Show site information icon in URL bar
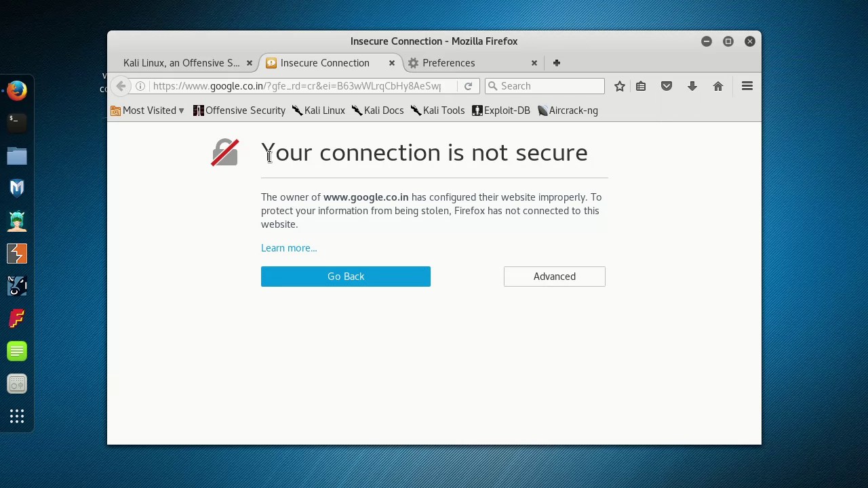The height and width of the screenshot is (488, 868). pos(140,86)
